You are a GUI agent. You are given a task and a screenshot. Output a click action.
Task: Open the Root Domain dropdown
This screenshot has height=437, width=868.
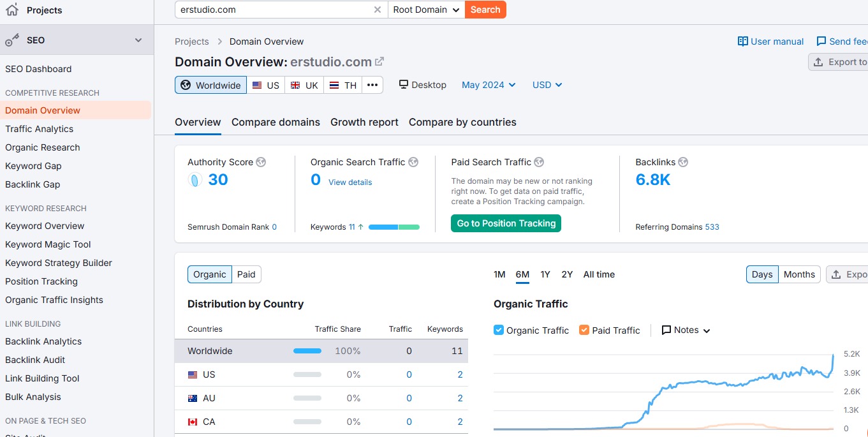point(426,10)
